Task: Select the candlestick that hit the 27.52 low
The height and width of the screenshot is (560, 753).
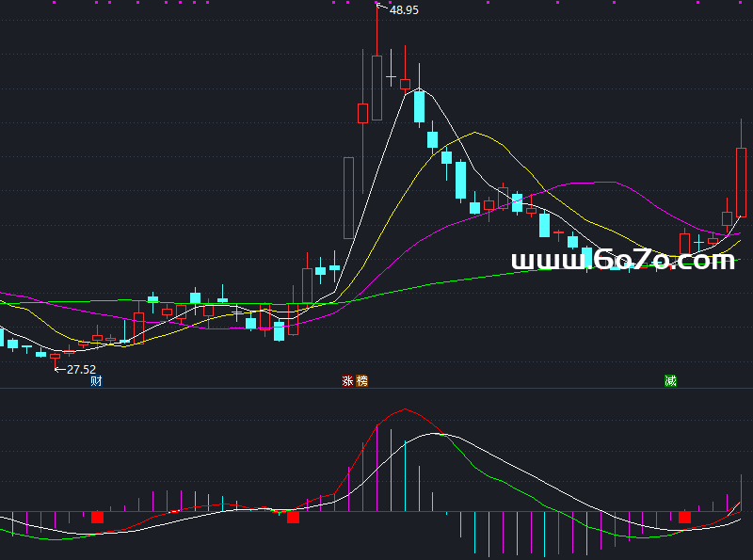Action: (56, 358)
